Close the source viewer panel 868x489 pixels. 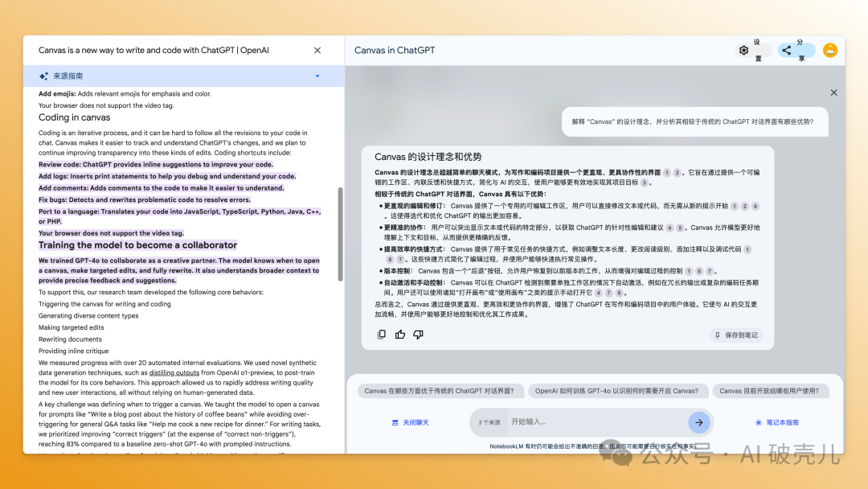click(x=317, y=50)
